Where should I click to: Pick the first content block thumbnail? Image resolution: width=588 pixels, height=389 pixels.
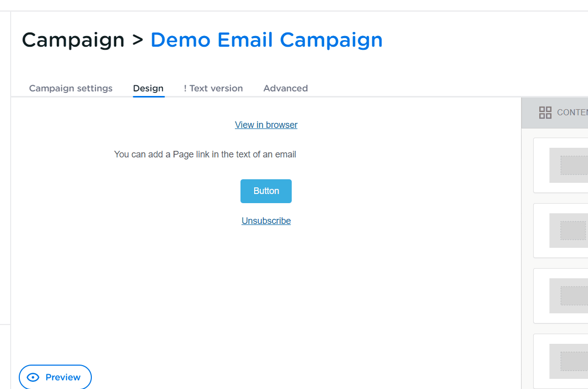[568, 165]
